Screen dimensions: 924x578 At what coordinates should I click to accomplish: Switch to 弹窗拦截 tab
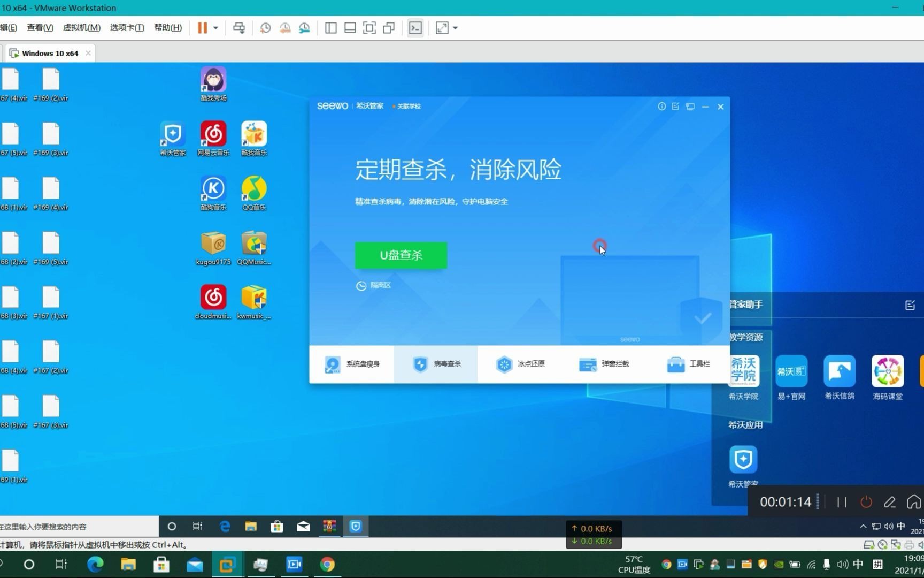[604, 364]
